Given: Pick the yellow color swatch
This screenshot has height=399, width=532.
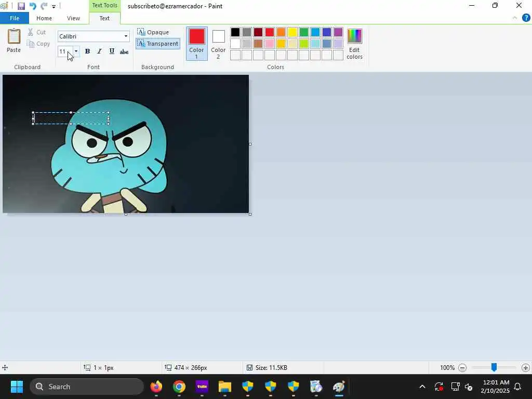Looking at the screenshot, I should 292,32.
